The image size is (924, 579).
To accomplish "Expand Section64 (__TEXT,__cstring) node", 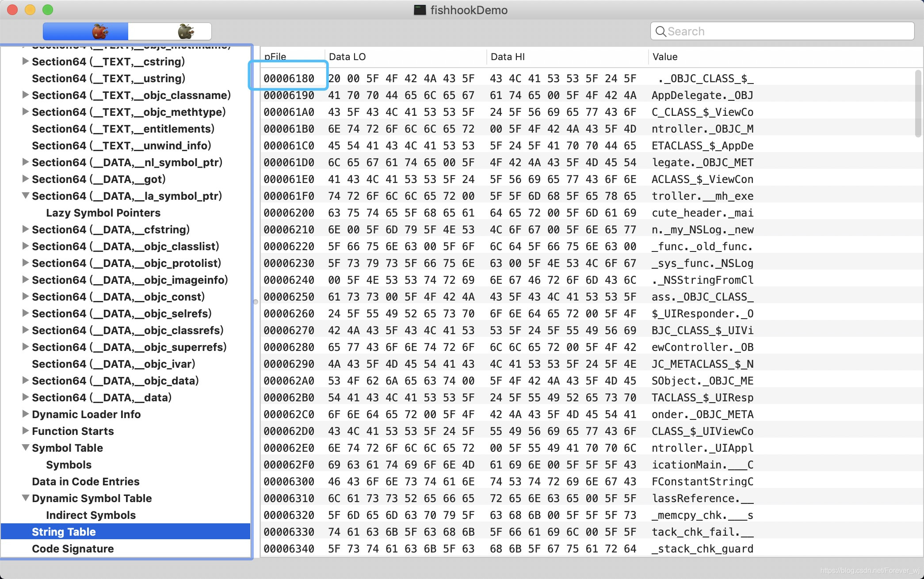I will coord(26,61).
